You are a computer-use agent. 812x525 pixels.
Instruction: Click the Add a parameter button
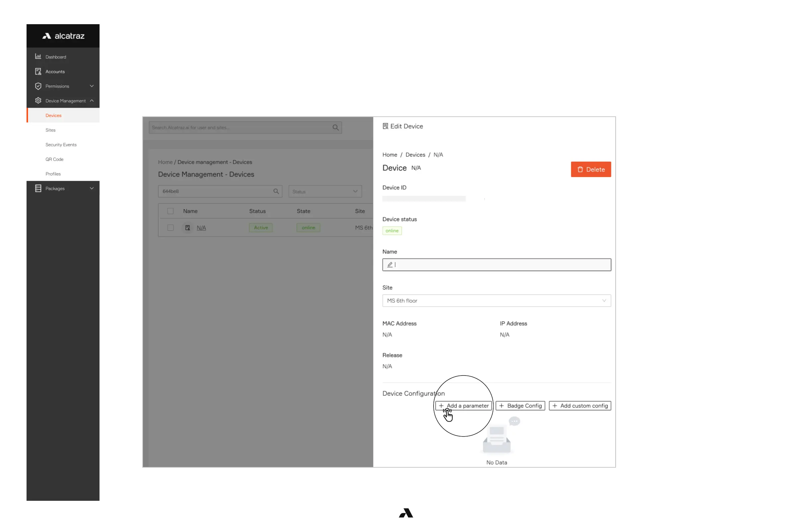[464, 405]
